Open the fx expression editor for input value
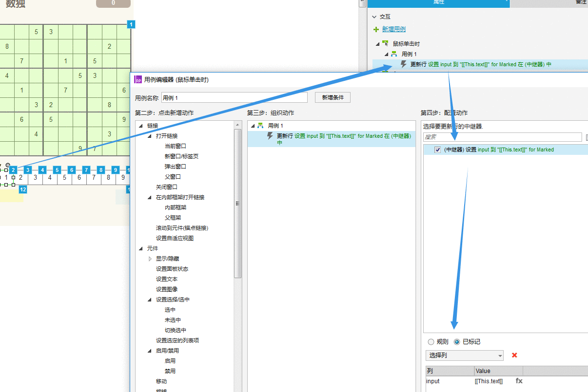Viewport: 588px width, 392px height. coord(519,381)
